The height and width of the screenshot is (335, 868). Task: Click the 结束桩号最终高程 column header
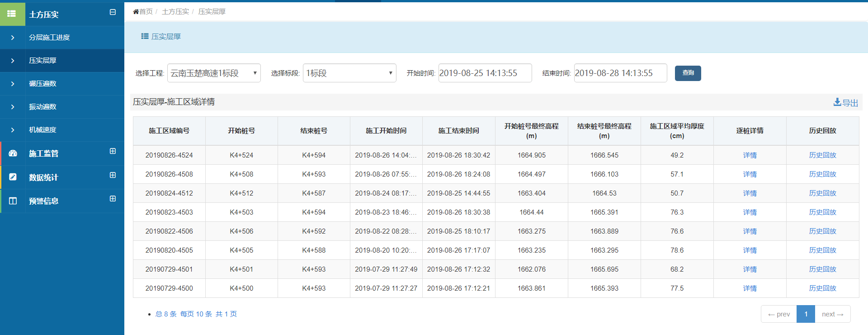[x=604, y=131]
